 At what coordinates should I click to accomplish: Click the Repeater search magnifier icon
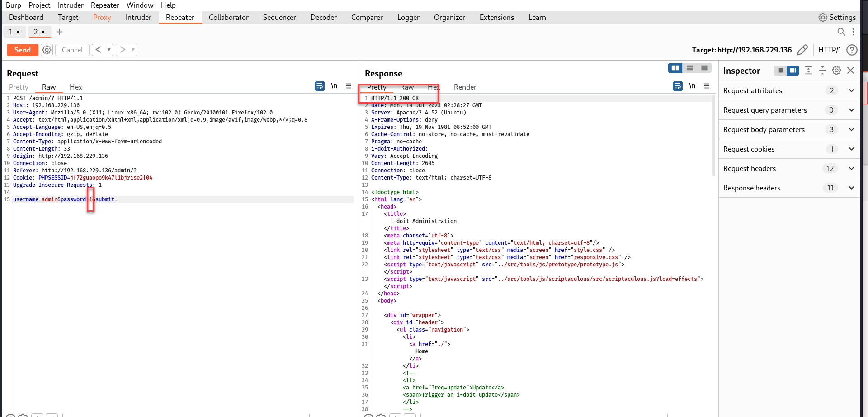(841, 32)
